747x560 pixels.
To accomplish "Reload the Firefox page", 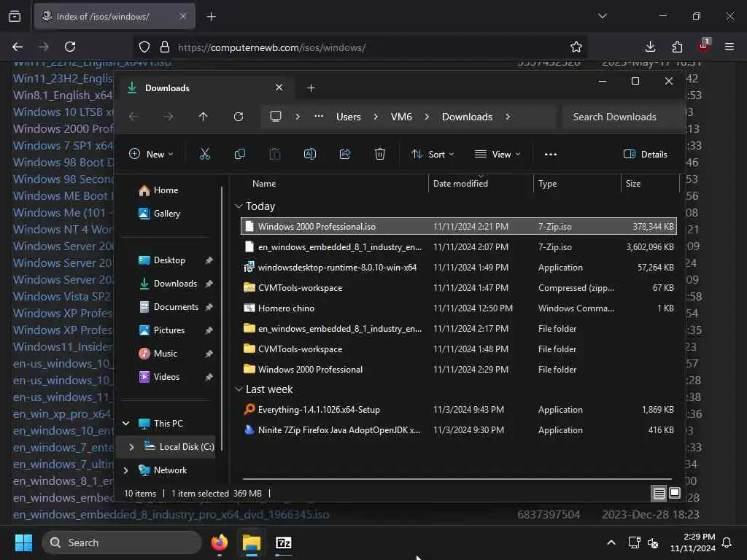I will coord(70,47).
